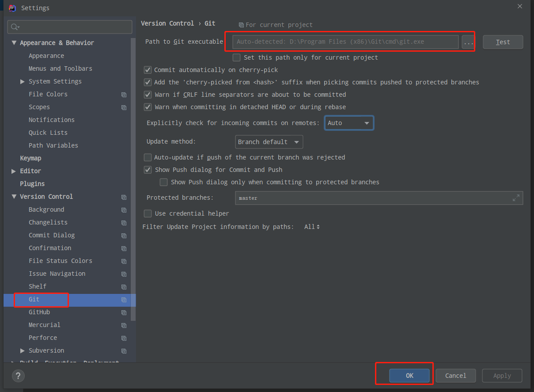The image size is (534, 392).
Task: Open the Mercurial settings page
Action: point(45,325)
